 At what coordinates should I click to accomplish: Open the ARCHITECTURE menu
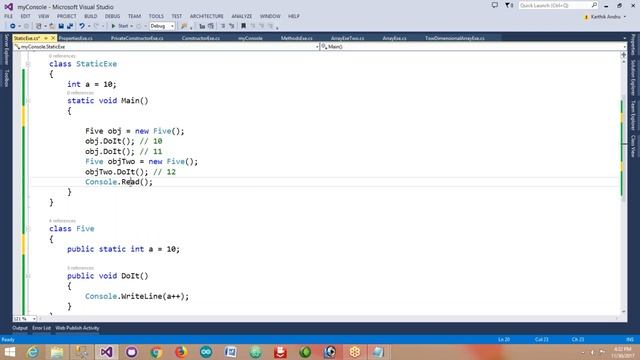coord(207,16)
